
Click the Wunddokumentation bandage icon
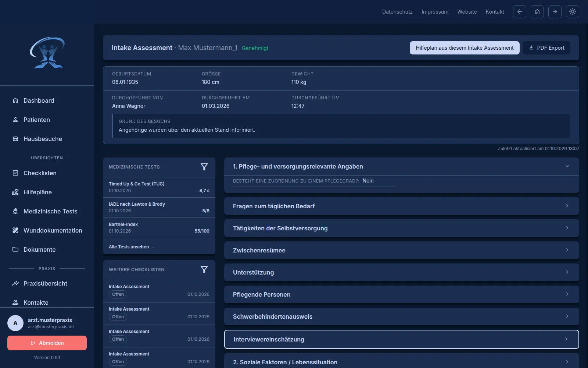[15, 230]
